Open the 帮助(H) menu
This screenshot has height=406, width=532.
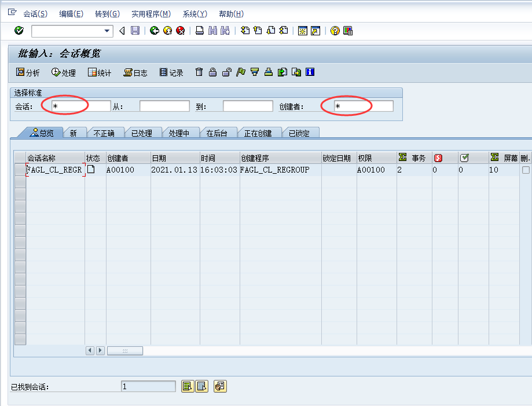coord(231,14)
